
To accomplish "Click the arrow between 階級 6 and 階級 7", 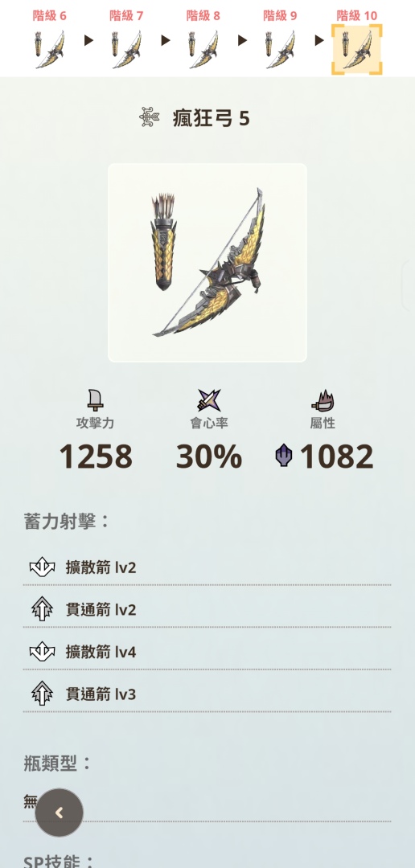I will (x=88, y=40).
